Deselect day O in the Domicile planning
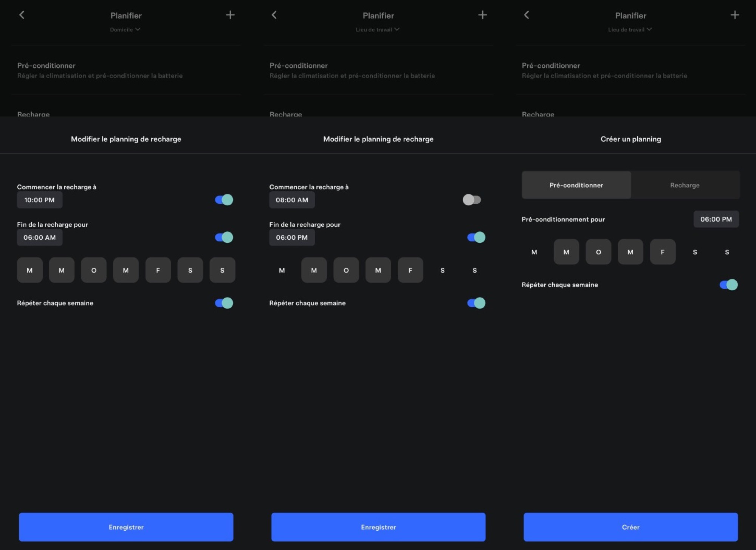 coord(94,270)
